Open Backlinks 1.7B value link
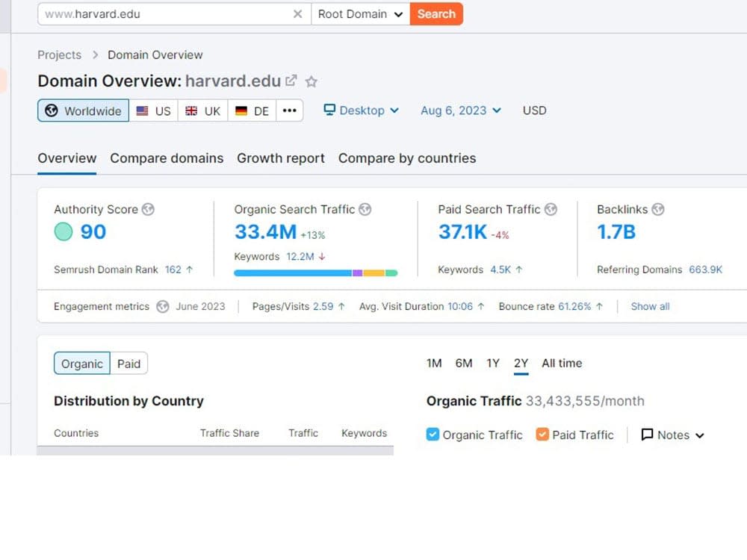The height and width of the screenshot is (560, 747). [616, 232]
